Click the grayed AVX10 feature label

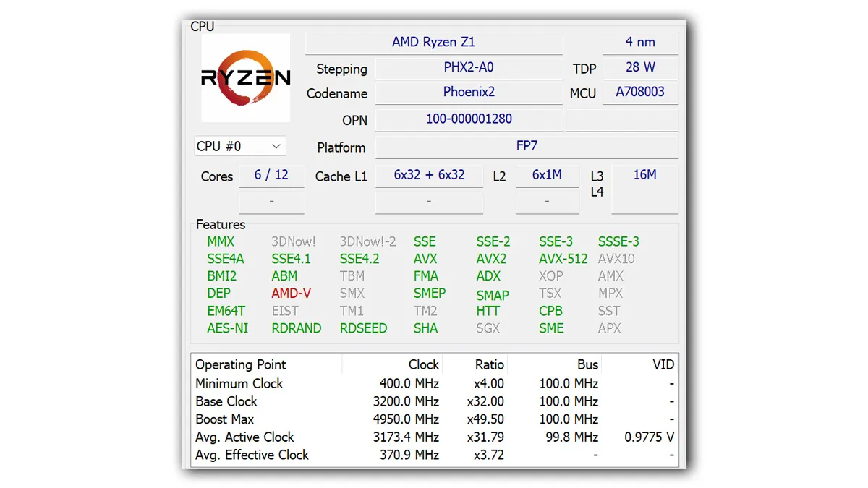click(x=616, y=259)
